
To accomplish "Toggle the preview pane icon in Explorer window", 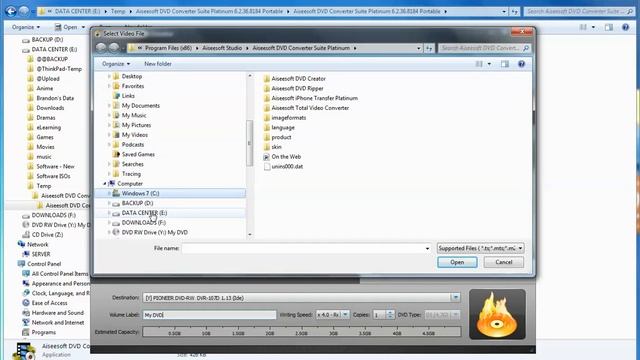I will 609,27.
